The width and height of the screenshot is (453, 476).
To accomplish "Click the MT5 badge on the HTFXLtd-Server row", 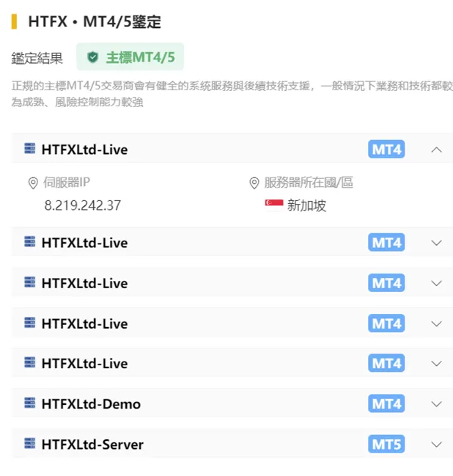I will point(386,444).
